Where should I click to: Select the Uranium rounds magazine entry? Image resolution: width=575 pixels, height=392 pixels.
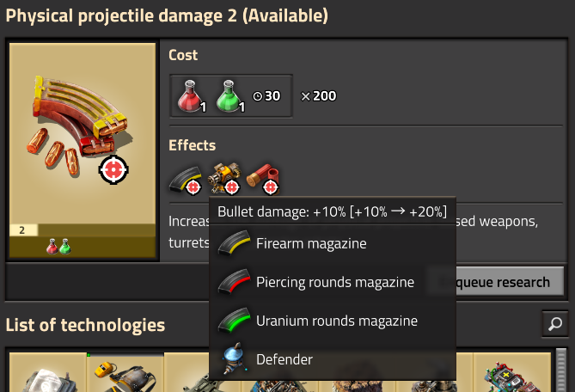point(333,321)
